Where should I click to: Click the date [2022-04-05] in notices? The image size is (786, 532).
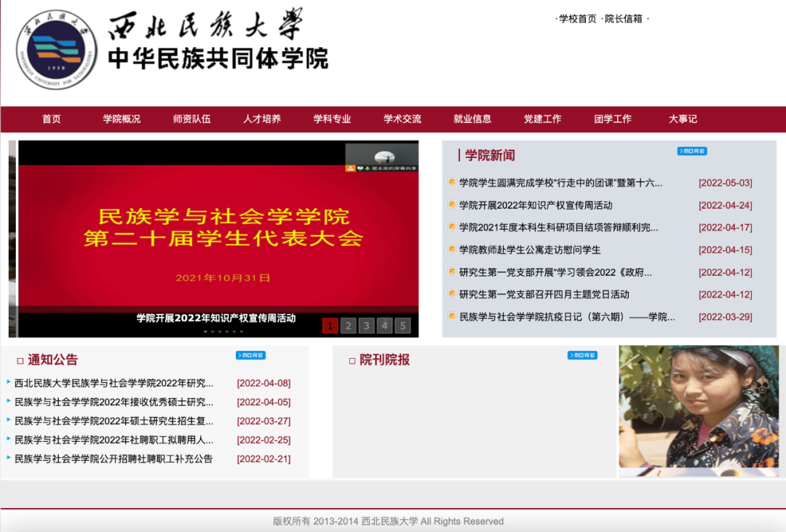[x=263, y=402]
